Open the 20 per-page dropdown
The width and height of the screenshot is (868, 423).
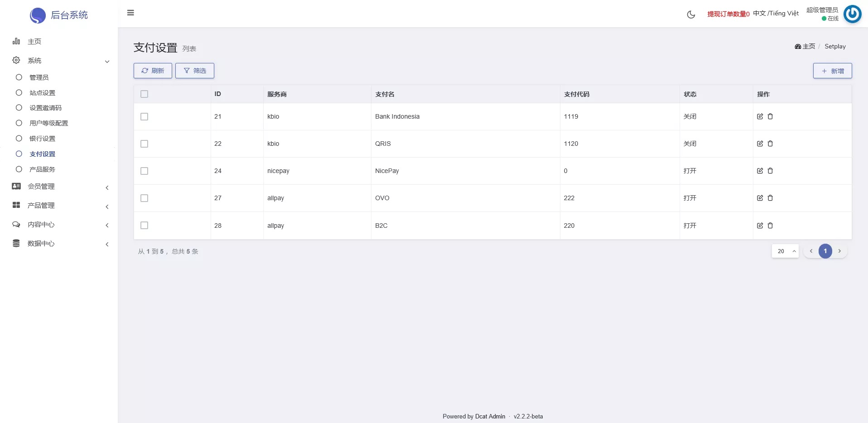pos(785,251)
